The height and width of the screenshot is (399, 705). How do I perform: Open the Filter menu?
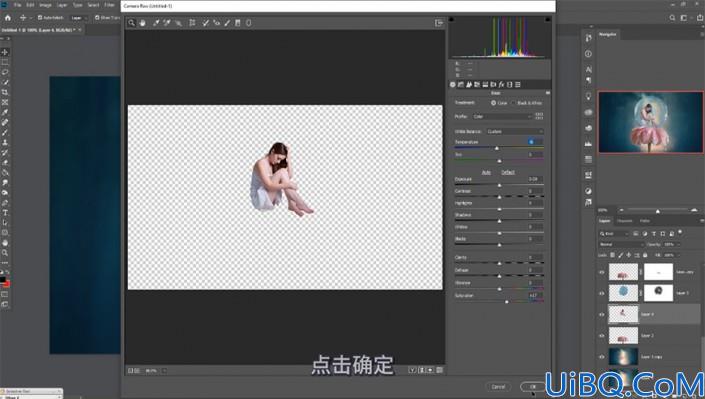point(109,5)
